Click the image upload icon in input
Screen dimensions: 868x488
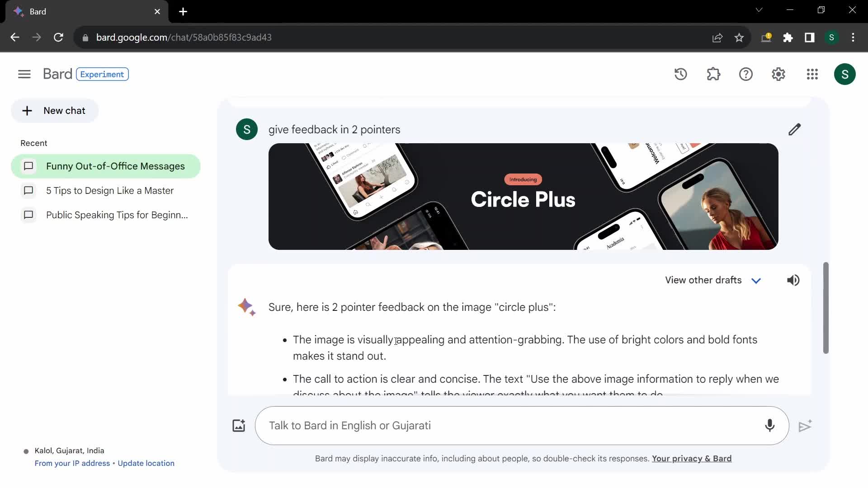click(238, 425)
